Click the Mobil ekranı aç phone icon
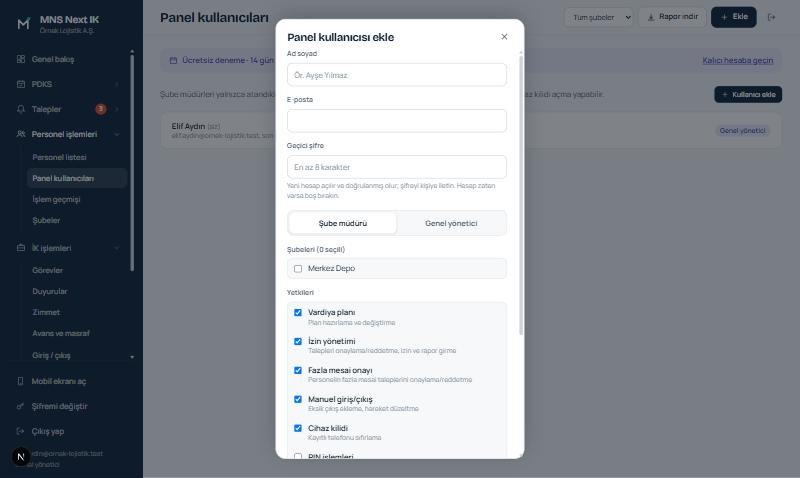The width and height of the screenshot is (800, 478). point(20,381)
